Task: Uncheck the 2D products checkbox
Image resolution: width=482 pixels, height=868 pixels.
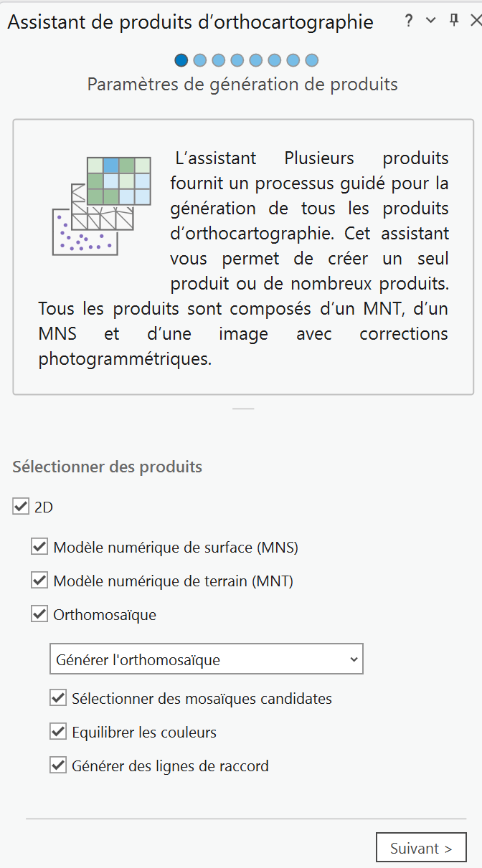Action: (x=20, y=507)
